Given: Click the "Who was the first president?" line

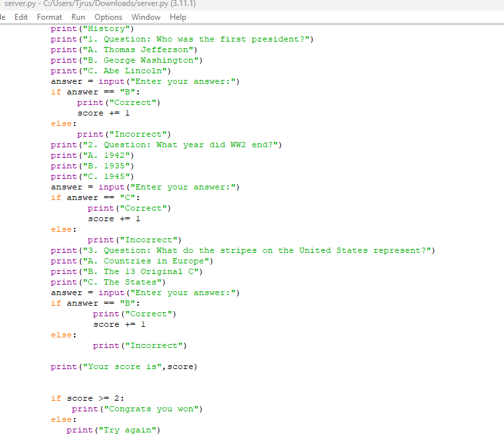Looking at the screenshot, I should pyautogui.click(x=182, y=39).
